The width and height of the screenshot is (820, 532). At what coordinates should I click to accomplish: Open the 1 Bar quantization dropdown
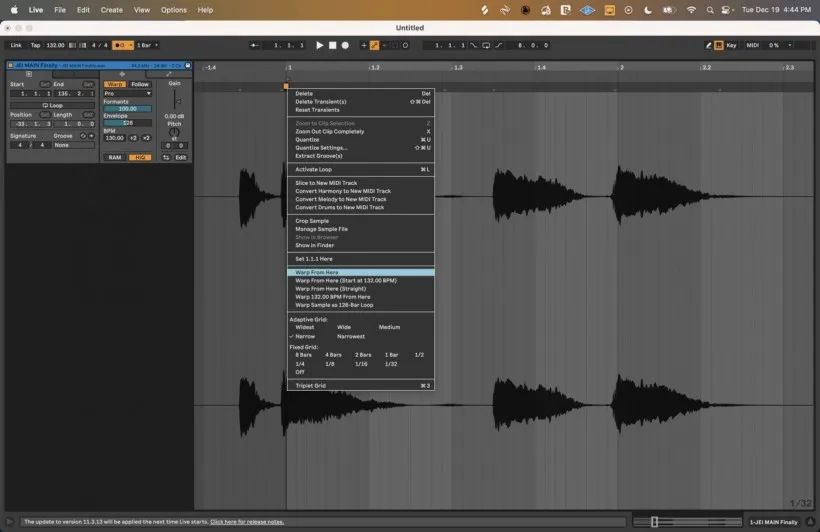[147, 46]
